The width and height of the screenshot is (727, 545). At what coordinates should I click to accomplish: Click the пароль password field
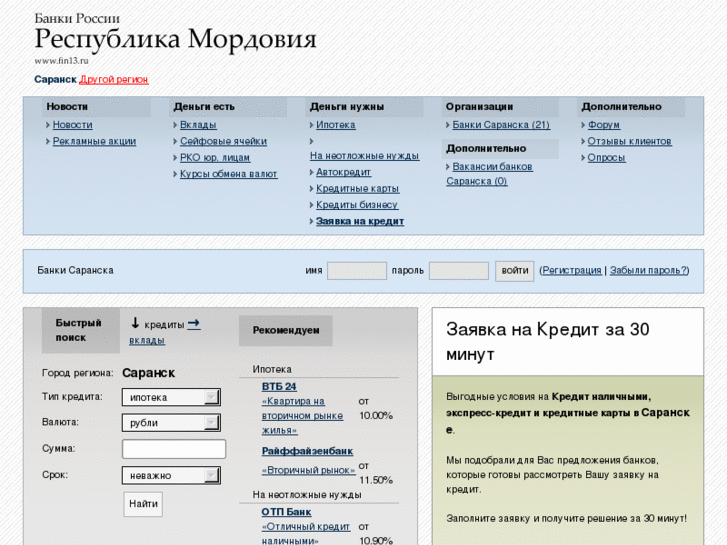click(x=458, y=271)
